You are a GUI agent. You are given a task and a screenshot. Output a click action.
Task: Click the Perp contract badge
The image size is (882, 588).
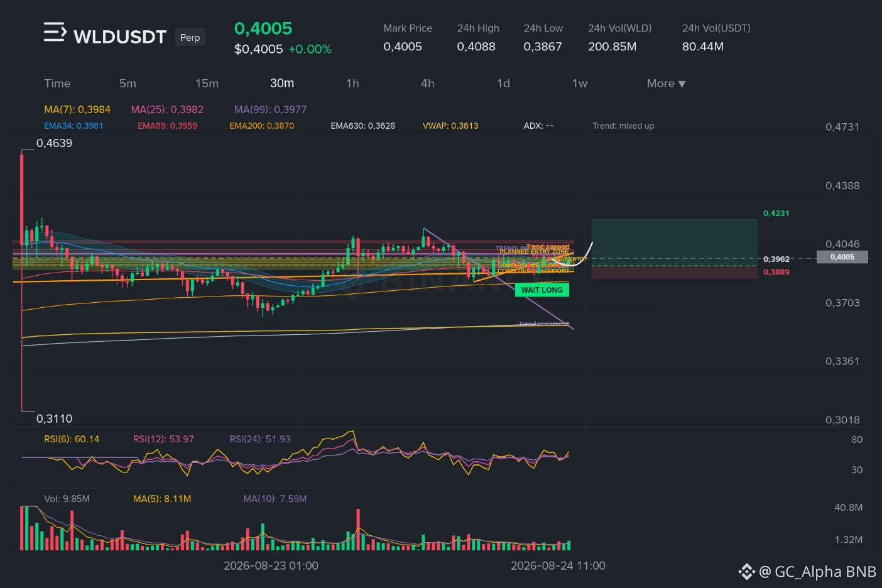[190, 38]
